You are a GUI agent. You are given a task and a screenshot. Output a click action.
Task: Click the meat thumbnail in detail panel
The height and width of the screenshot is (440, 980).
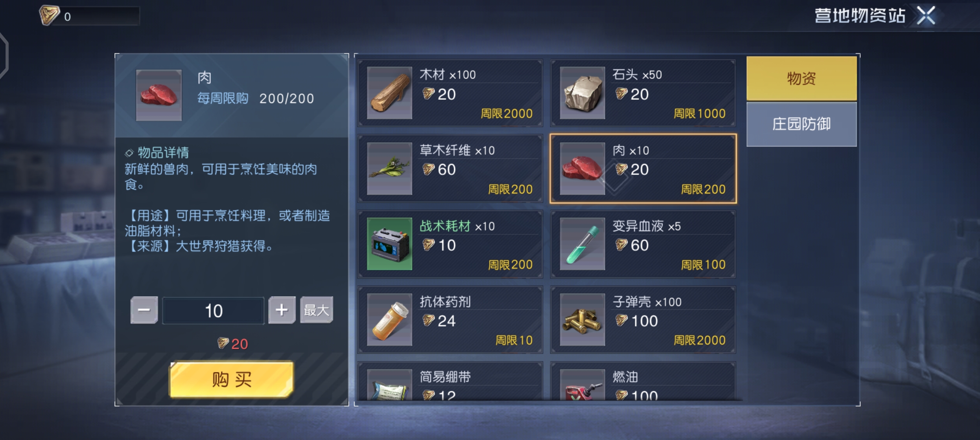159,95
